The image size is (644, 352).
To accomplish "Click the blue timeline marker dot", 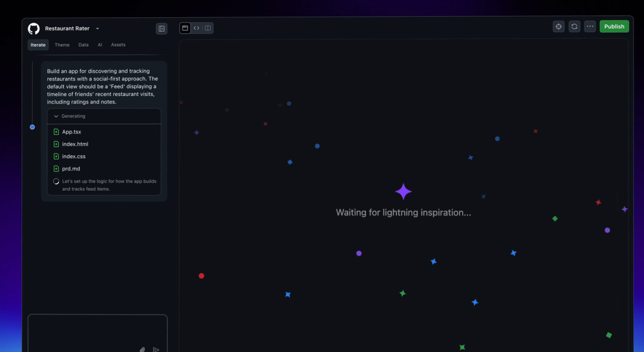I will click(x=32, y=127).
